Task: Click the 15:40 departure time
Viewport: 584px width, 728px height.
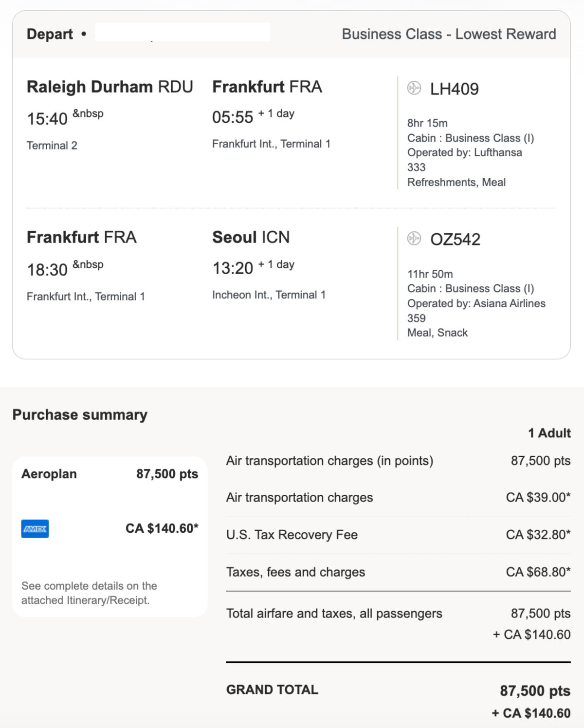Action: 47,119
